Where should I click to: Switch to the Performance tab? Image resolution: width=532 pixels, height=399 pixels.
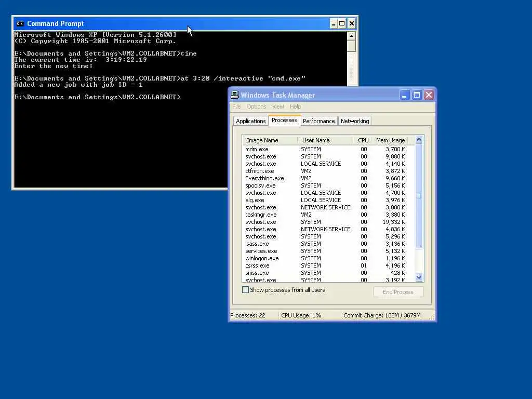point(318,121)
